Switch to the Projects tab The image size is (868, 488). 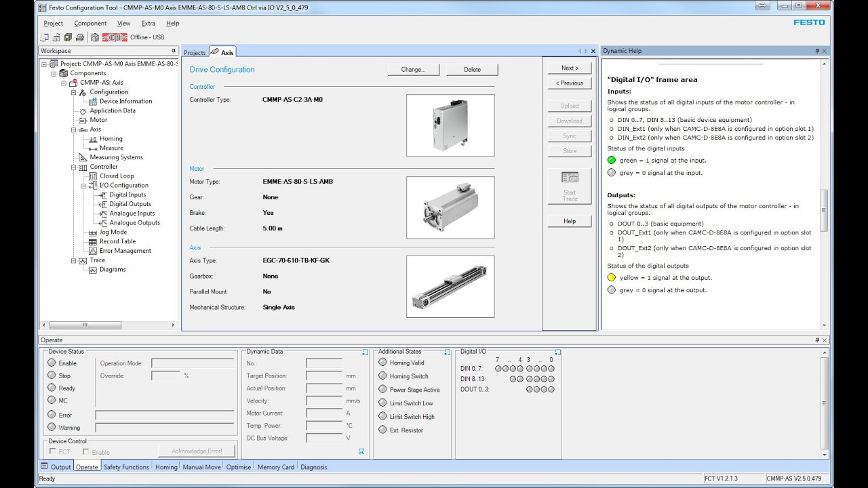[x=195, y=52]
